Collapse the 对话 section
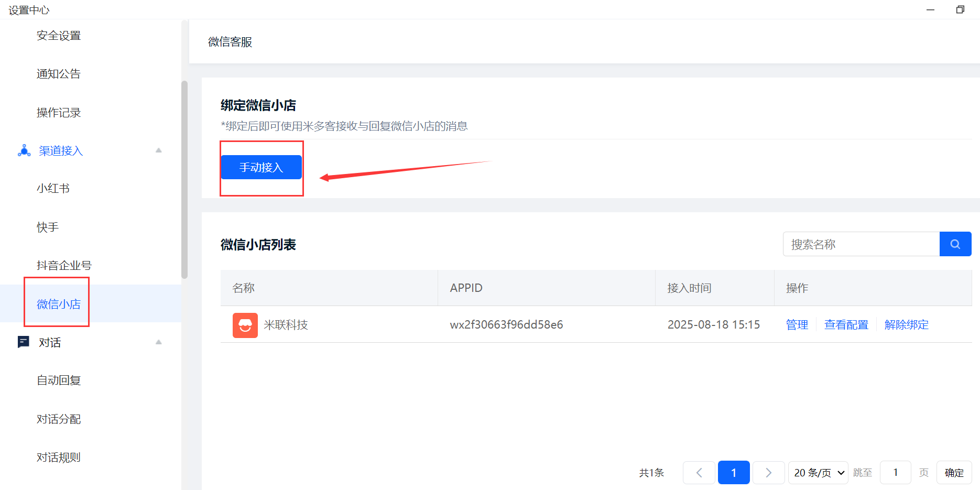Screen dimensions: 980x490 158,342
